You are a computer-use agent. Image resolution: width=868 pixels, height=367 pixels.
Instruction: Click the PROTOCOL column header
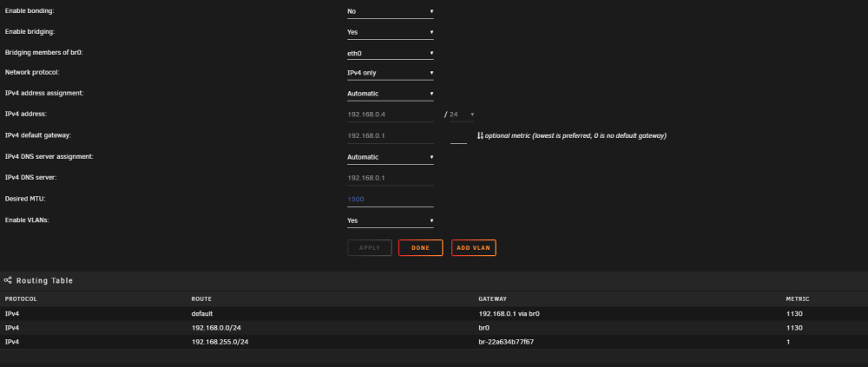click(x=21, y=299)
